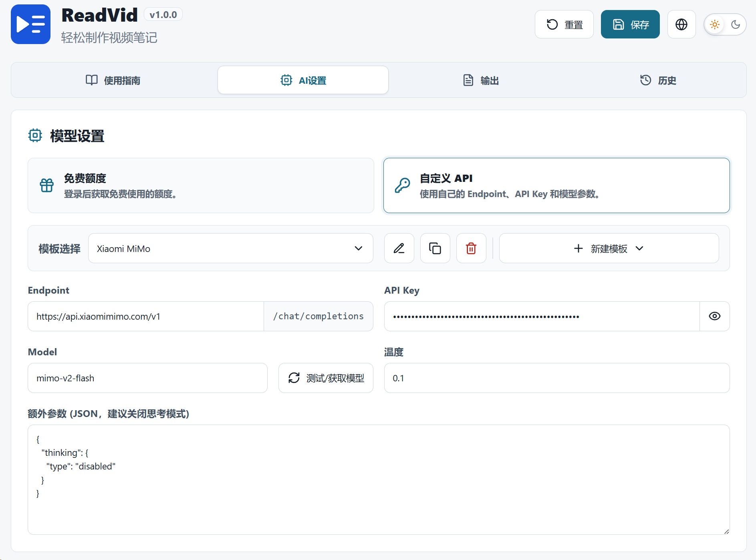Edit template with pencil icon

[399, 248]
